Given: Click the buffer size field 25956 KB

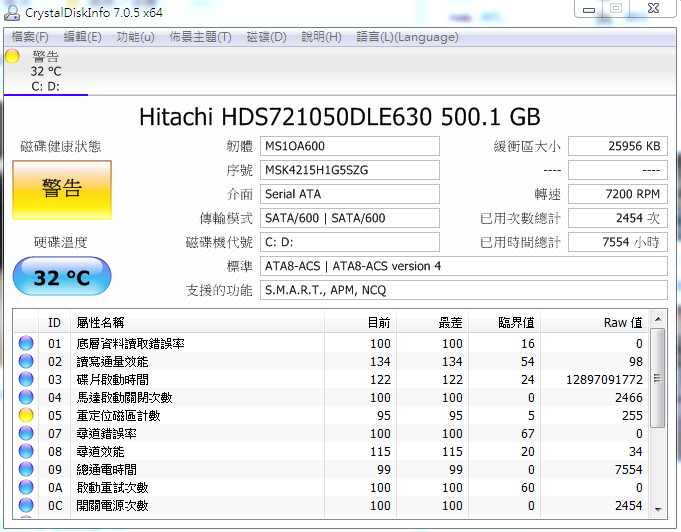Looking at the screenshot, I should coord(618,146).
